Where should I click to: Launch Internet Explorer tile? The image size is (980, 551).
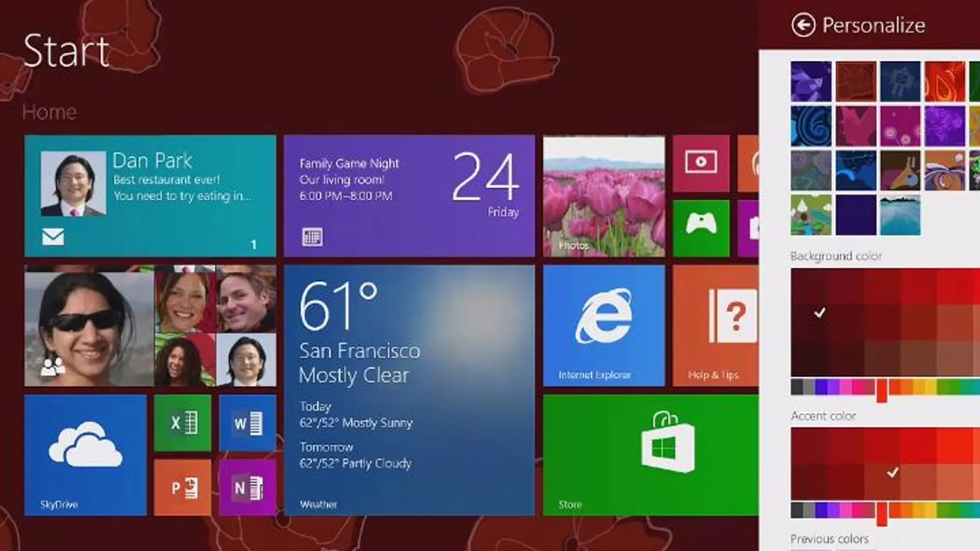[604, 326]
